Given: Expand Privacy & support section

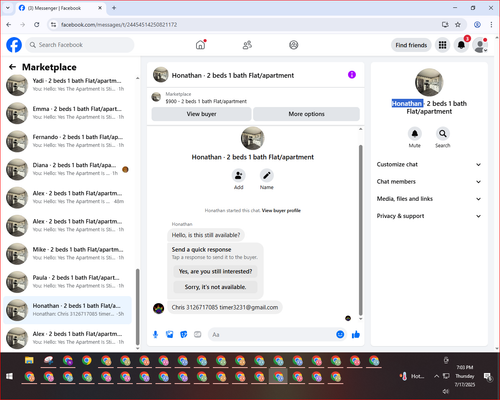Looking at the screenshot, I should [x=429, y=216].
